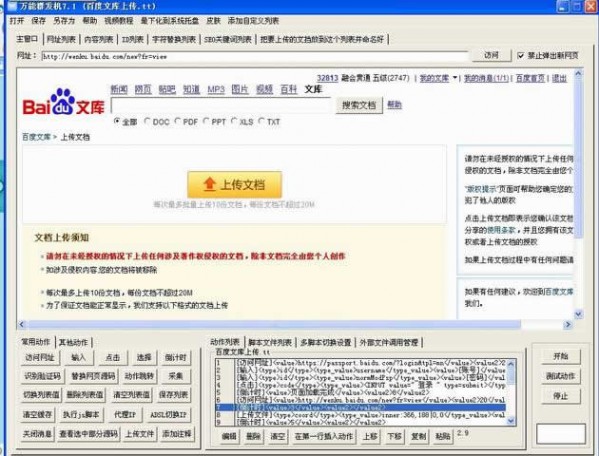Switch to the 外部文件调用管理 tab
Screen dimensions: 599x456
[x=389, y=342]
